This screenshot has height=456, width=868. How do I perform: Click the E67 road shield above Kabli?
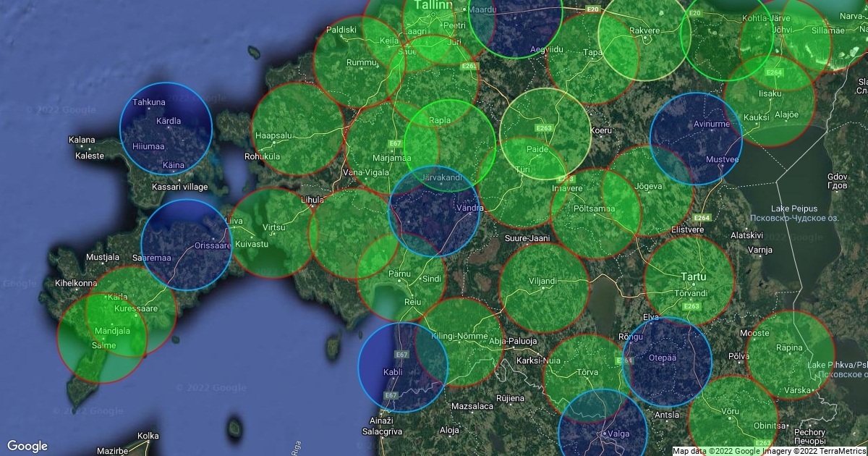(402, 355)
